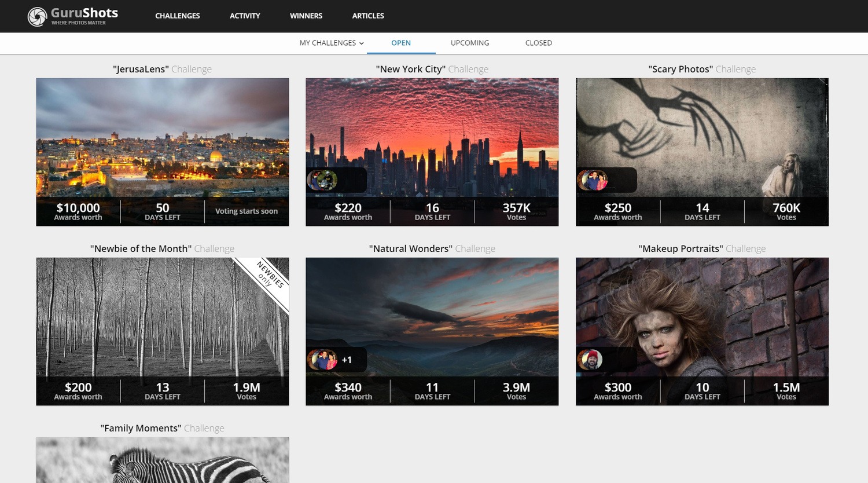
Task: Click the Jerusalem cityscape challenge image
Action: [x=162, y=139]
